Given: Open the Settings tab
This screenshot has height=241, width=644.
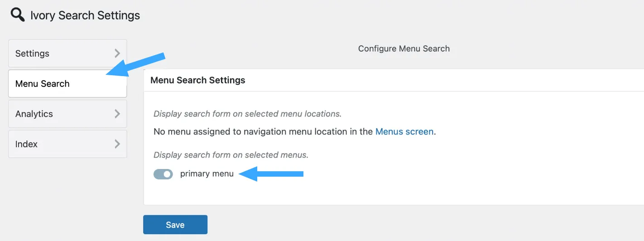Looking at the screenshot, I should pos(67,53).
